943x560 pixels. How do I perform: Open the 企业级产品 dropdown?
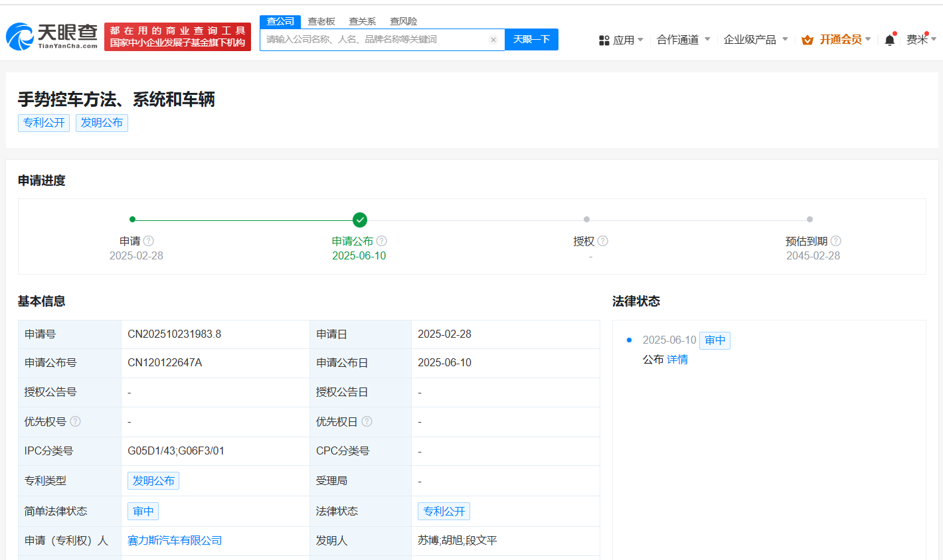coord(756,40)
